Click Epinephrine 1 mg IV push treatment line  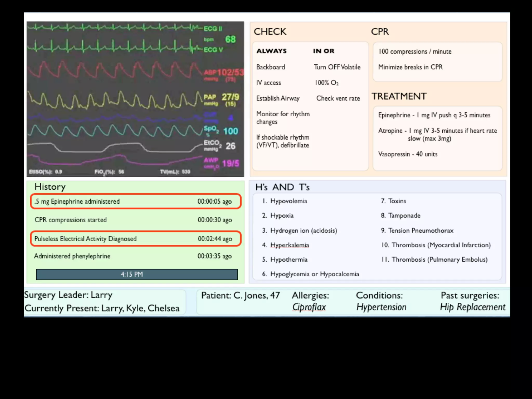click(434, 115)
